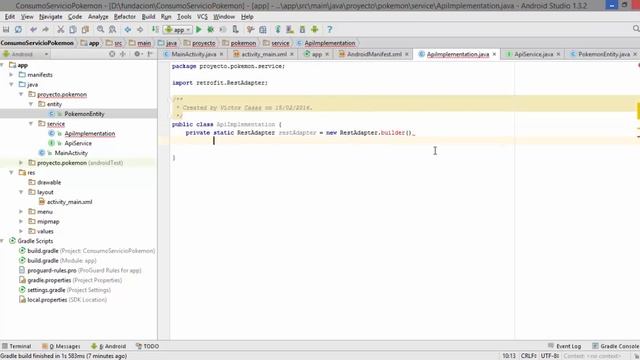Image resolution: width=640 pixels, height=360 pixels.
Task: Click the navigate Back blue arrow icon
Action: (x=128, y=29)
